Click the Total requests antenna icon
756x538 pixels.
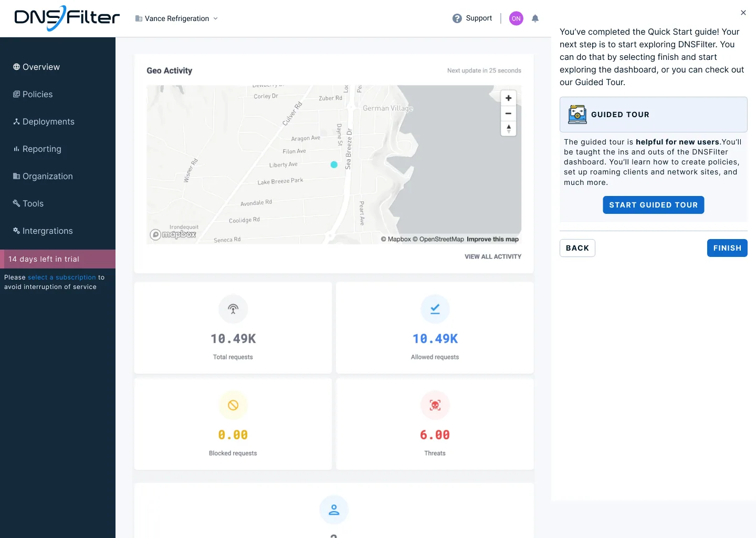(x=233, y=309)
